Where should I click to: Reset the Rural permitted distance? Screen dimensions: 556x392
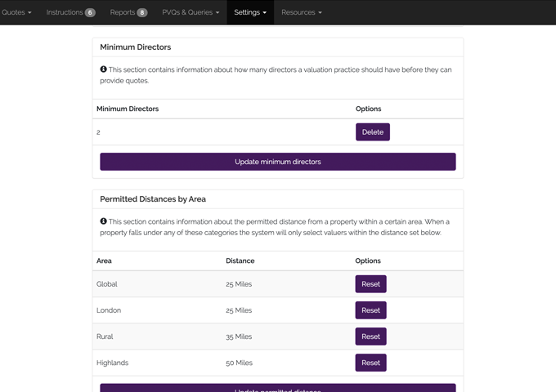point(370,336)
